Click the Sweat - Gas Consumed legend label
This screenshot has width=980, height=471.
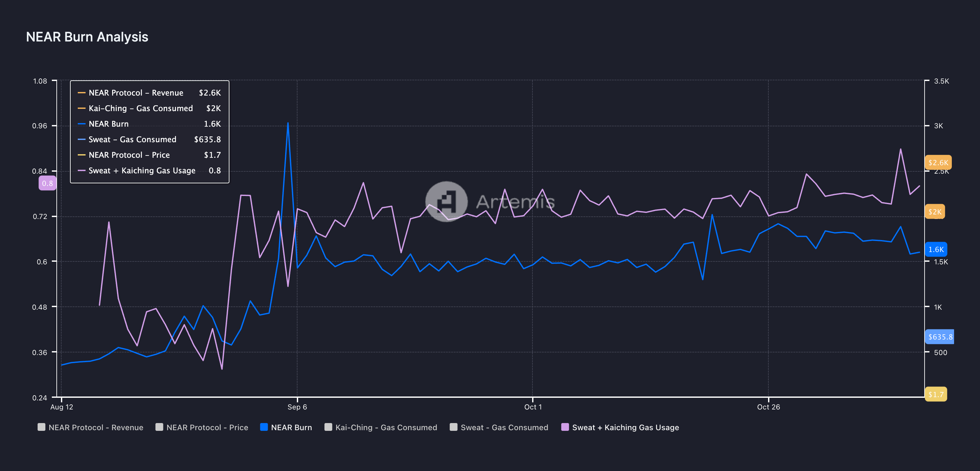tap(505, 427)
